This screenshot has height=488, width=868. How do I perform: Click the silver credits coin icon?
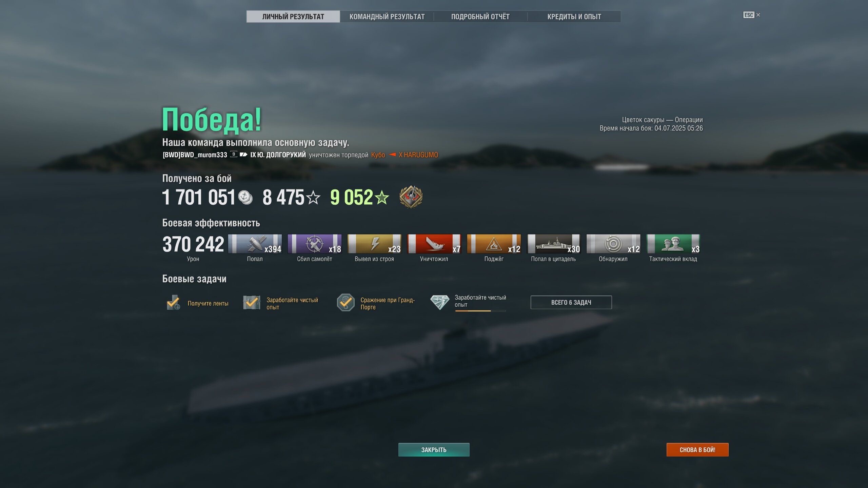click(245, 197)
